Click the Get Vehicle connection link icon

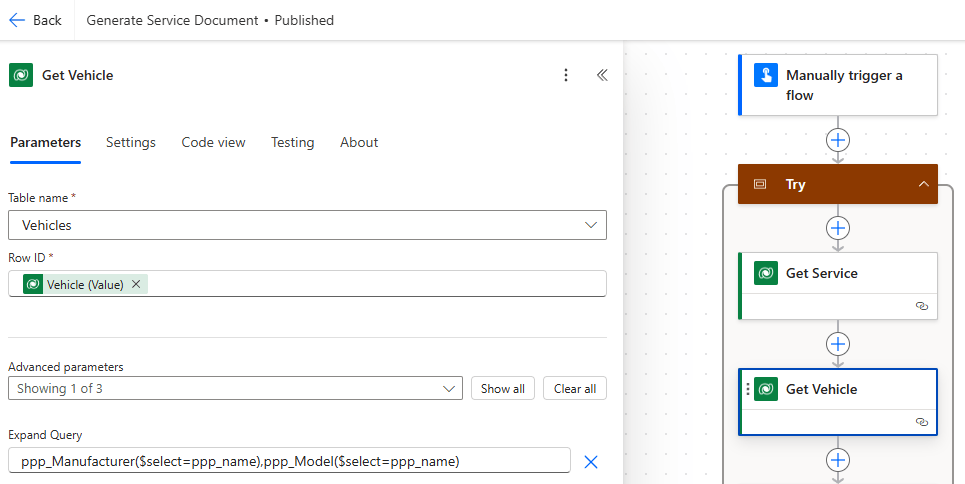(921, 422)
